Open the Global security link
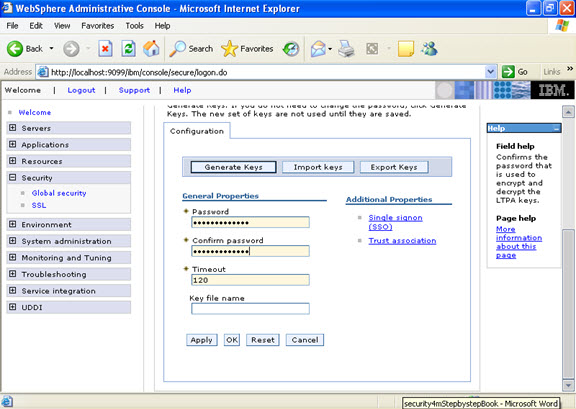Image resolution: width=576 pixels, height=409 pixels. coord(59,193)
